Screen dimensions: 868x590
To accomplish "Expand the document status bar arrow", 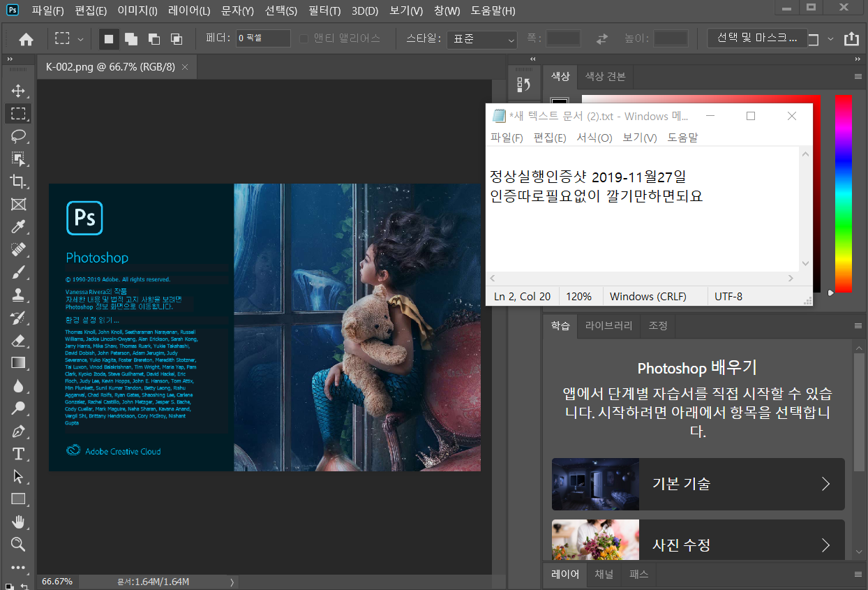I will point(232,582).
